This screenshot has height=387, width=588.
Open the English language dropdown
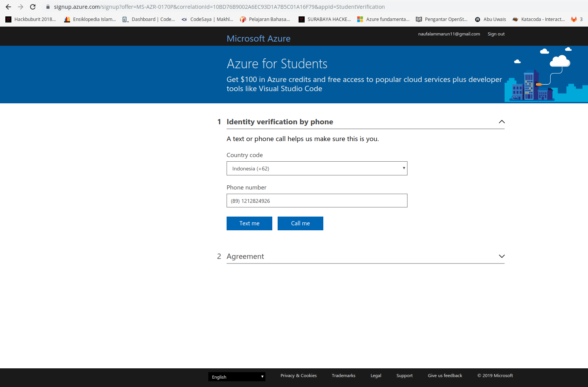point(237,377)
